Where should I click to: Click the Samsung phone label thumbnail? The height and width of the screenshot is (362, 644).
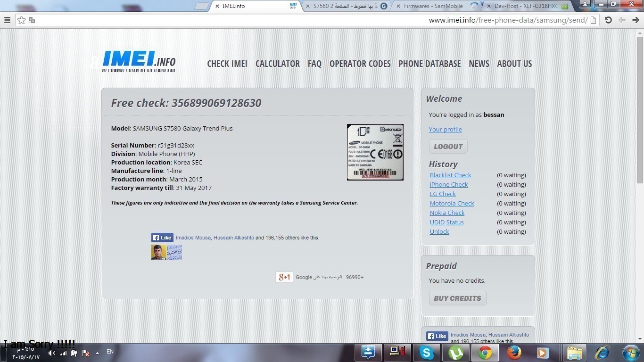(x=375, y=152)
